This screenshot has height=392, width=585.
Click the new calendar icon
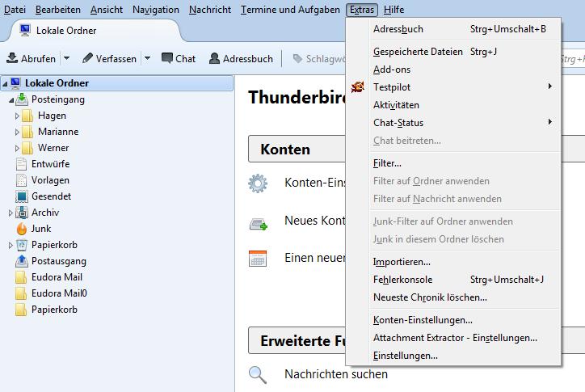point(258,259)
